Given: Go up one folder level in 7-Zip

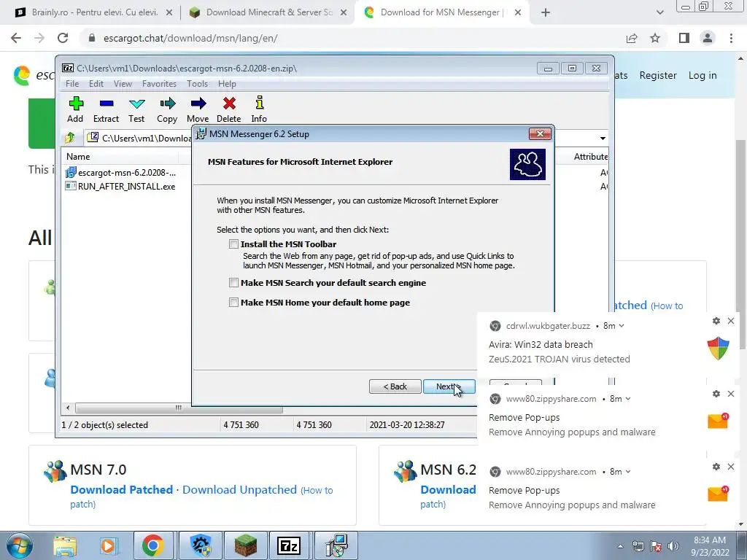Looking at the screenshot, I should click(x=70, y=138).
